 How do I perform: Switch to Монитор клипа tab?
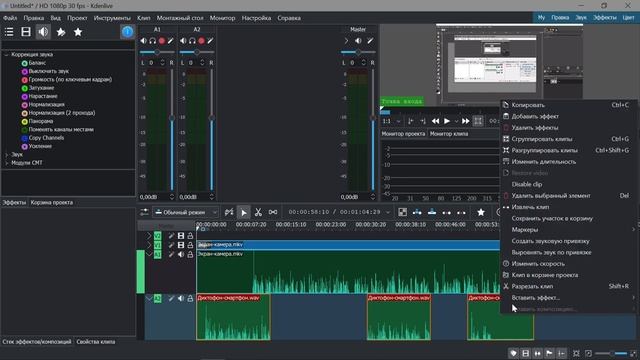[449, 134]
